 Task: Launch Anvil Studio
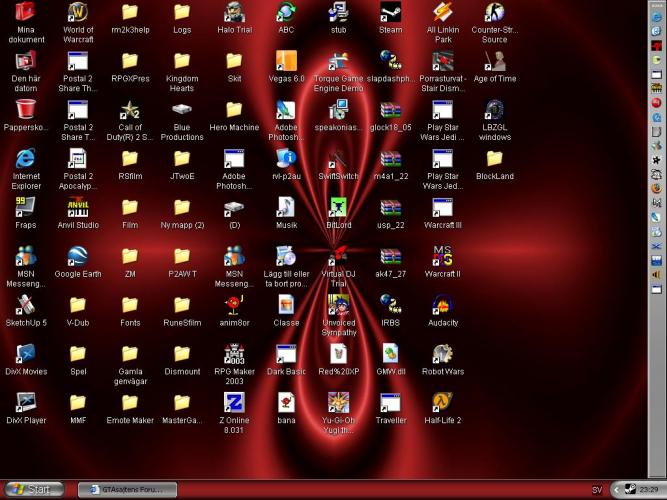click(78, 207)
